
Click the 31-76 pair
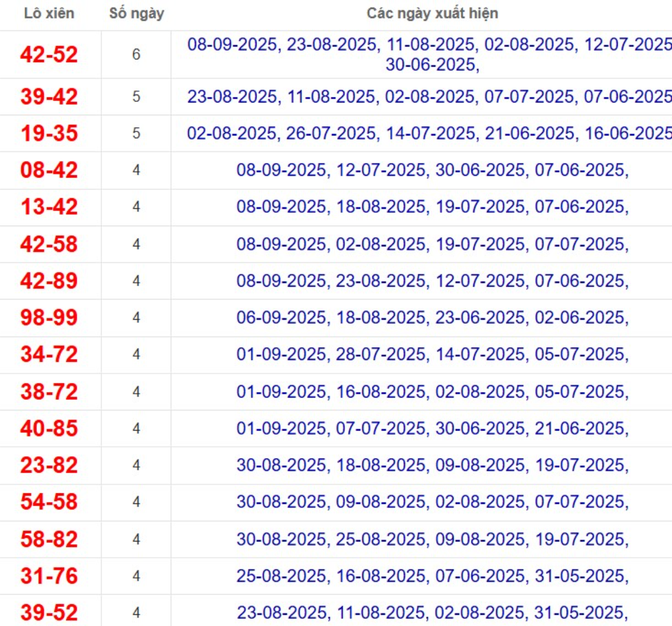(49, 576)
